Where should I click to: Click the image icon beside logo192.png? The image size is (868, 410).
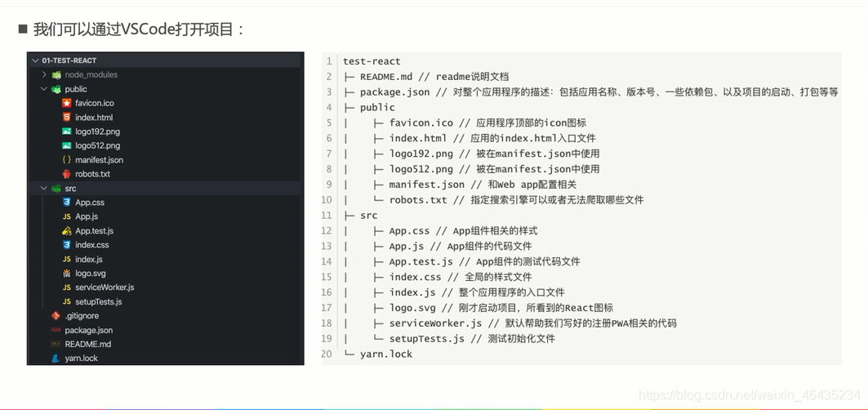tap(66, 131)
